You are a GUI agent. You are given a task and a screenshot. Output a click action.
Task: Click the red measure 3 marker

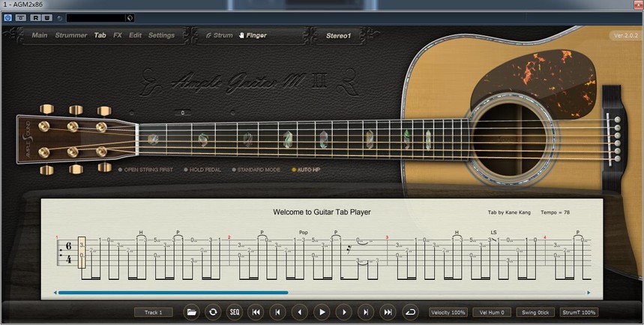coord(387,237)
